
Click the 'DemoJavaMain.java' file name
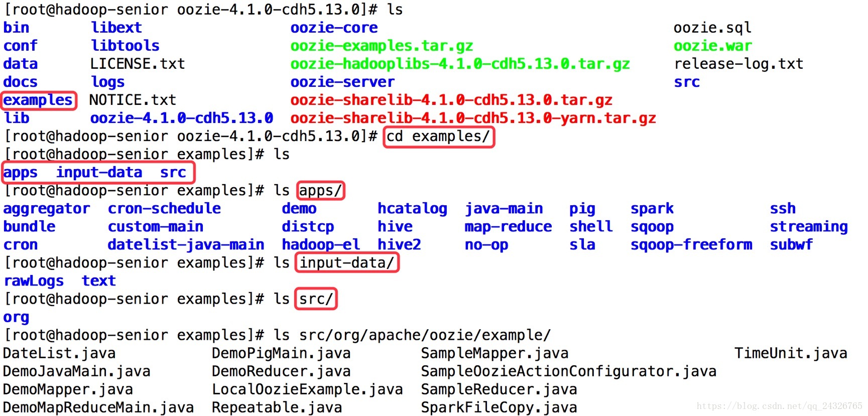click(x=76, y=371)
